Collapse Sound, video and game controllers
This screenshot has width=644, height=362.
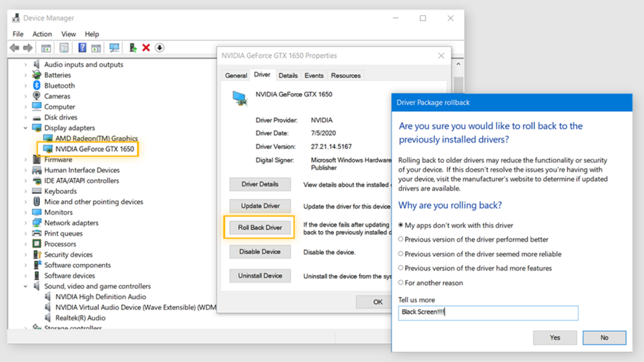point(25,286)
